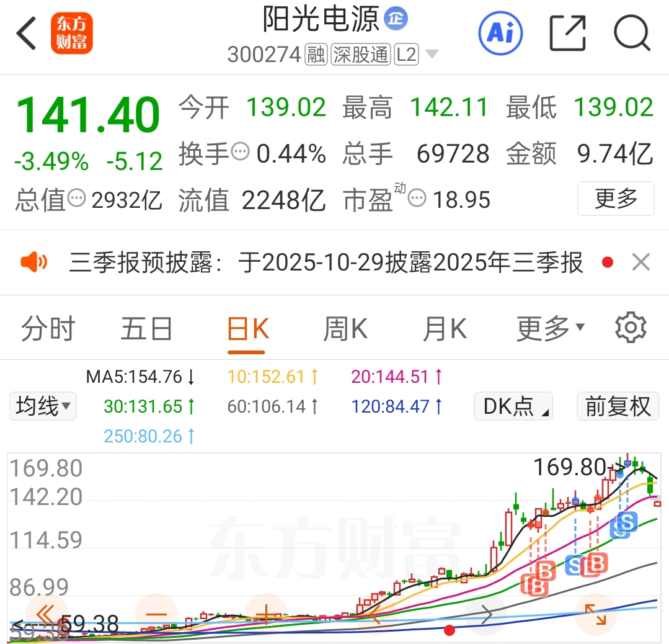Tap the 今开 139.02 value
The image size is (669, 644).
pyautogui.click(x=286, y=107)
